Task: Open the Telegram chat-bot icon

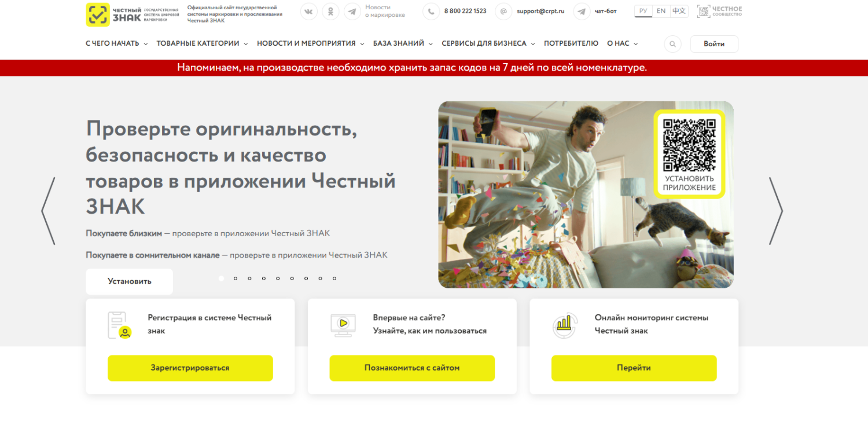Action: (x=582, y=11)
